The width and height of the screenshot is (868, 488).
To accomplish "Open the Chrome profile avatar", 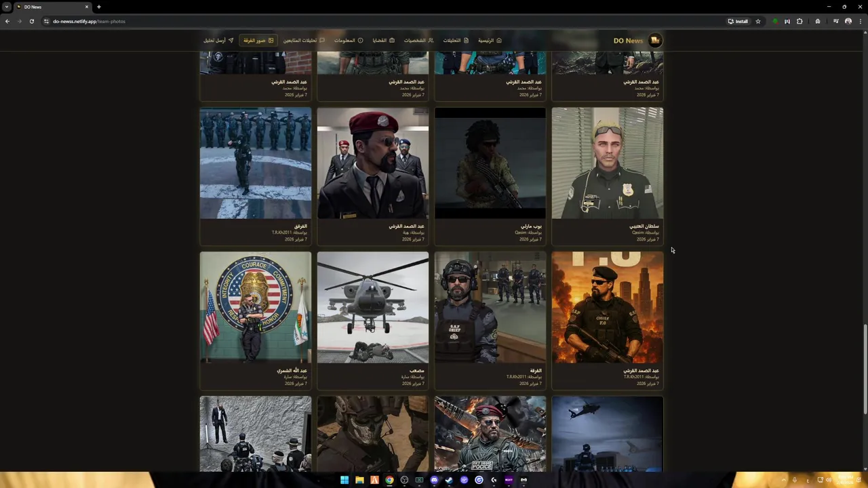I will coord(848,21).
